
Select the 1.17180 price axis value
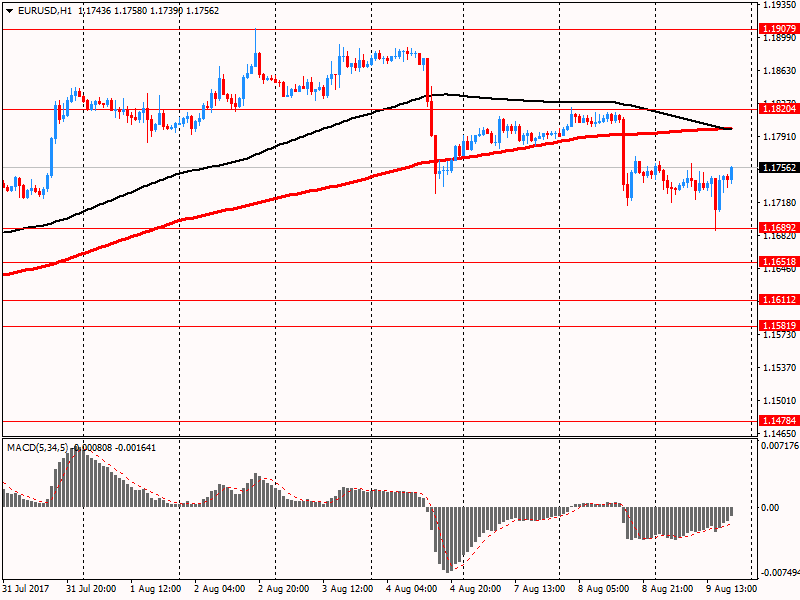[779, 203]
